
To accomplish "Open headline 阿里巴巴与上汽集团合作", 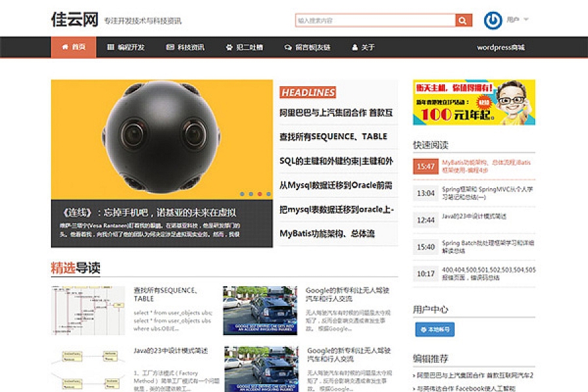I will [336, 112].
